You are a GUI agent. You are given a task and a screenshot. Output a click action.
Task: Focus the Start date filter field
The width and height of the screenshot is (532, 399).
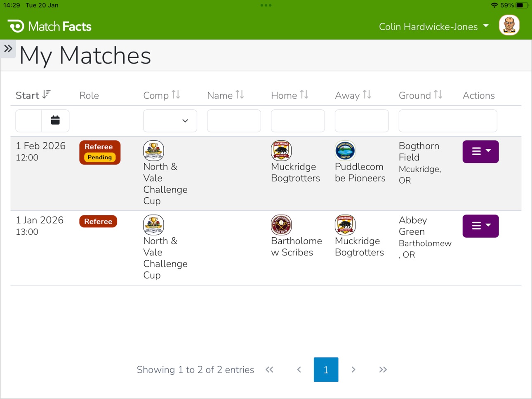click(x=29, y=120)
